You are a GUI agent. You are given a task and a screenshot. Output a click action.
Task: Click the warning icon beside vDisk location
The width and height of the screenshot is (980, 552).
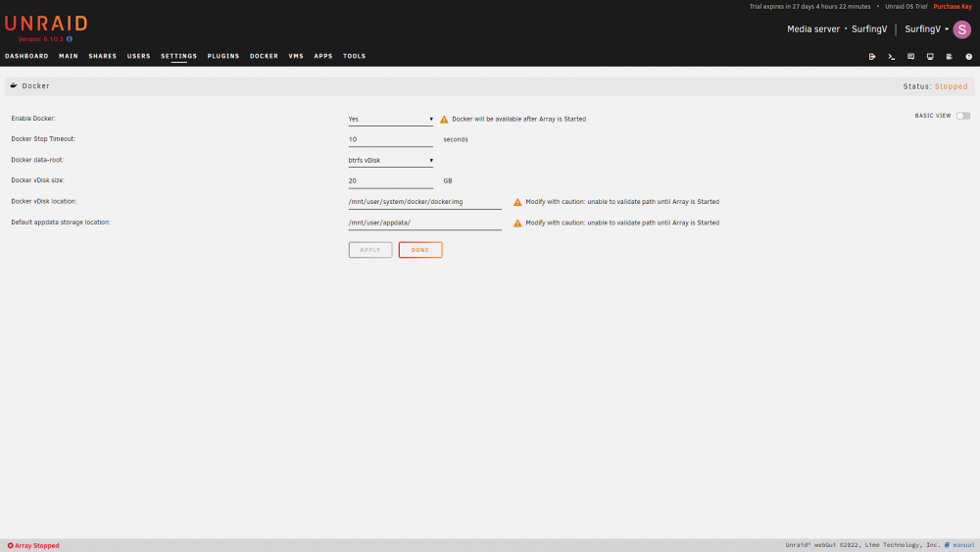click(x=517, y=203)
